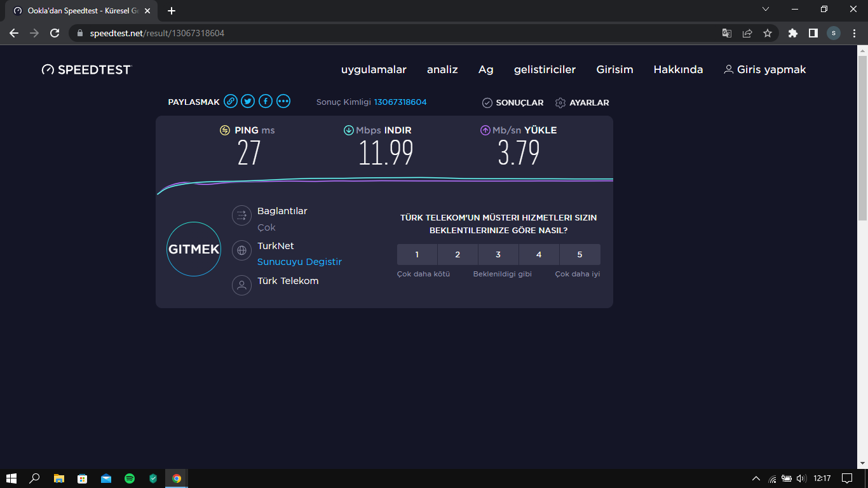Open Spotify from the taskbar
This screenshot has width=868, height=488.
point(130,478)
